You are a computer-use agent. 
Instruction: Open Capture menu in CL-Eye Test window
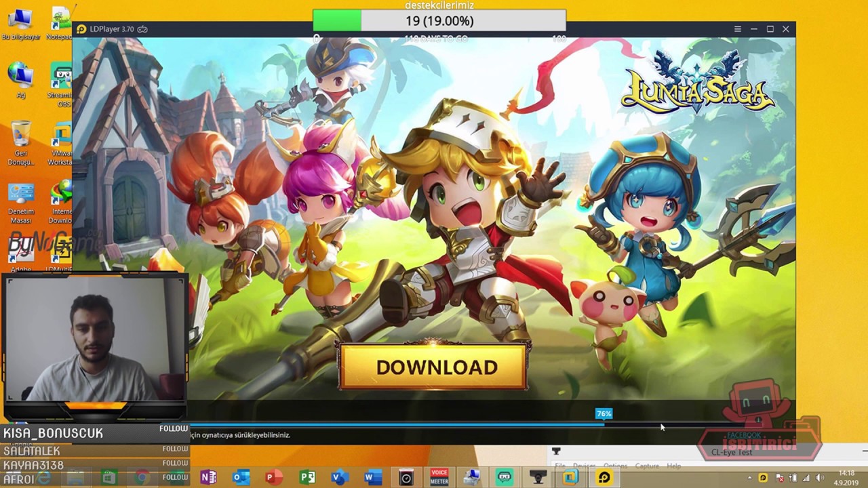point(647,466)
